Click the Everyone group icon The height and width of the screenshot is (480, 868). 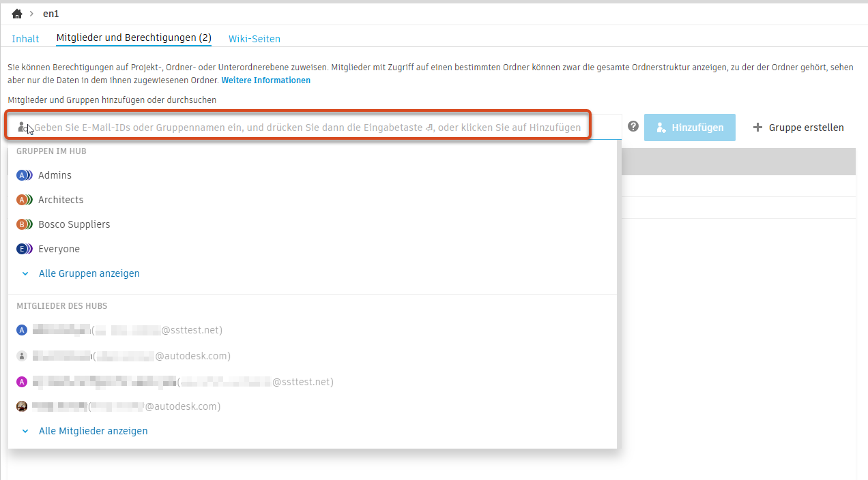pyautogui.click(x=25, y=249)
